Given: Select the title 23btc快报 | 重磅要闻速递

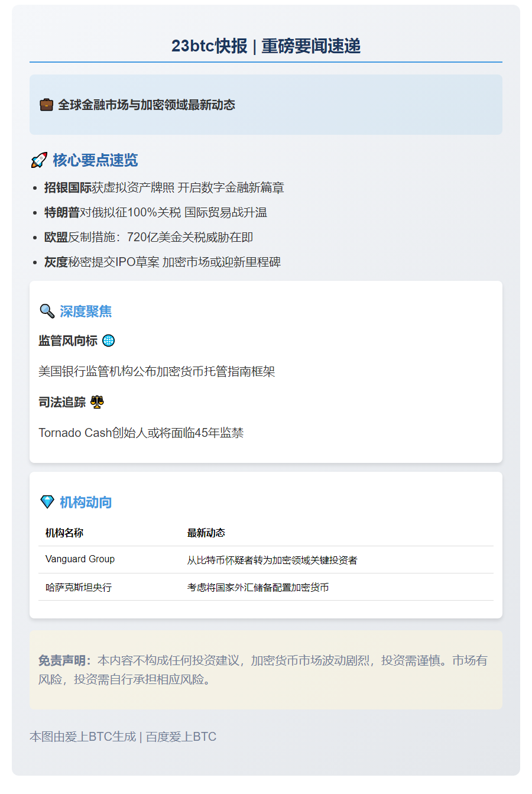Looking at the screenshot, I should (x=266, y=46).
